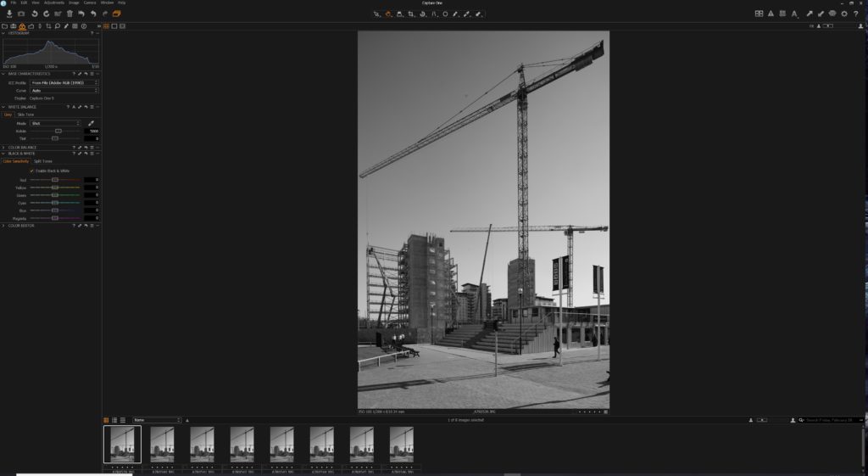Open the Library folder tool tab

click(4, 26)
